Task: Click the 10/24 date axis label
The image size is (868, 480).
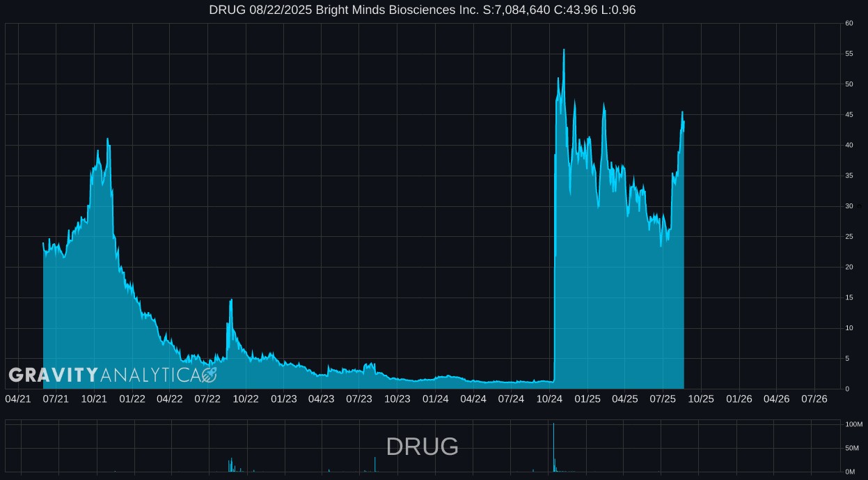Action: pos(549,399)
